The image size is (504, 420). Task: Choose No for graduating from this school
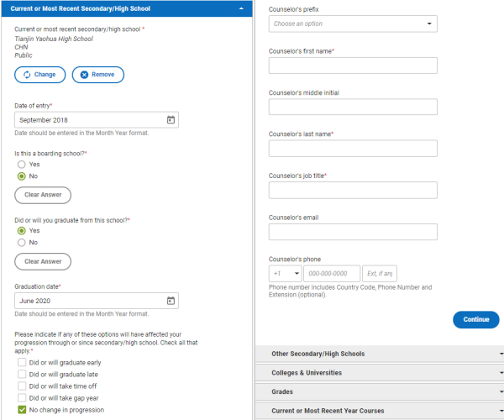pyautogui.click(x=22, y=242)
